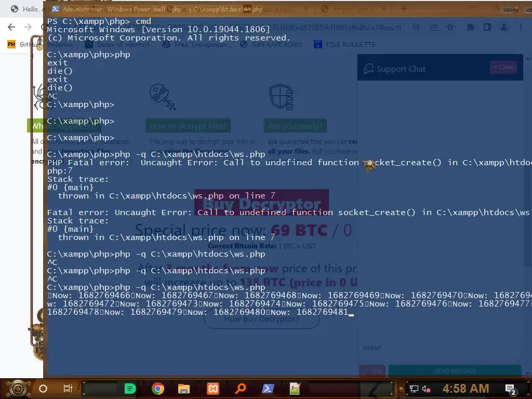Viewport: 532px width, 399px height.
Task: Click the PowerShell icon in the title bar
Action: pos(56,9)
